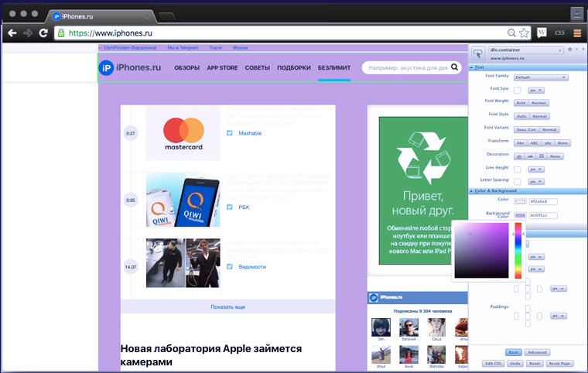
Task: Set Font Style to Normal
Action: click(539, 116)
